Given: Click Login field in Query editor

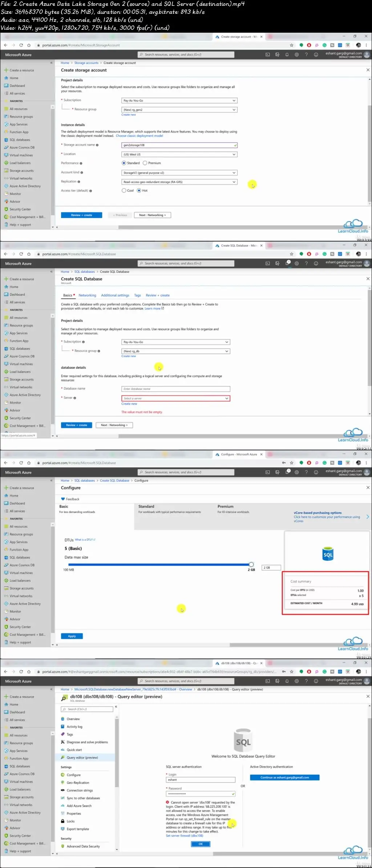Looking at the screenshot, I should pyautogui.click(x=201, y=780).
